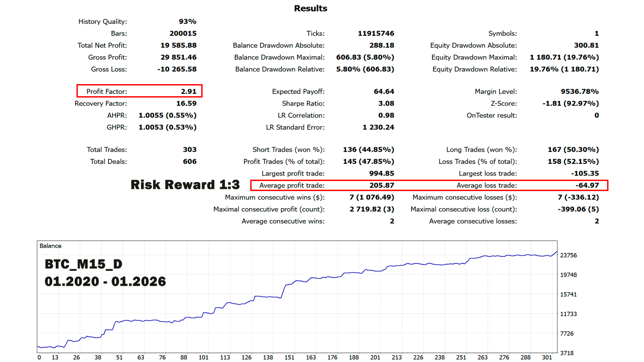The image size is (644, 362).
Task: Click the 151 x-axis marker on chart
Action: pyautogui.click(x=289, y=357)
